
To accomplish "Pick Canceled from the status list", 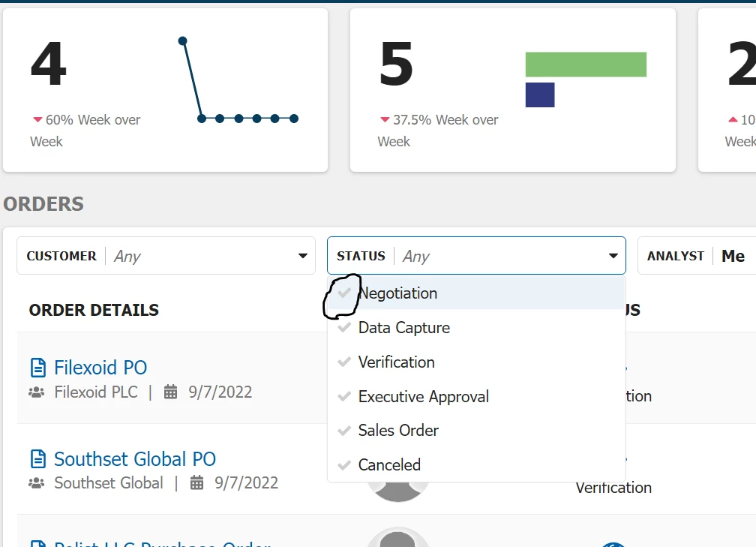I will click(389, 465).
